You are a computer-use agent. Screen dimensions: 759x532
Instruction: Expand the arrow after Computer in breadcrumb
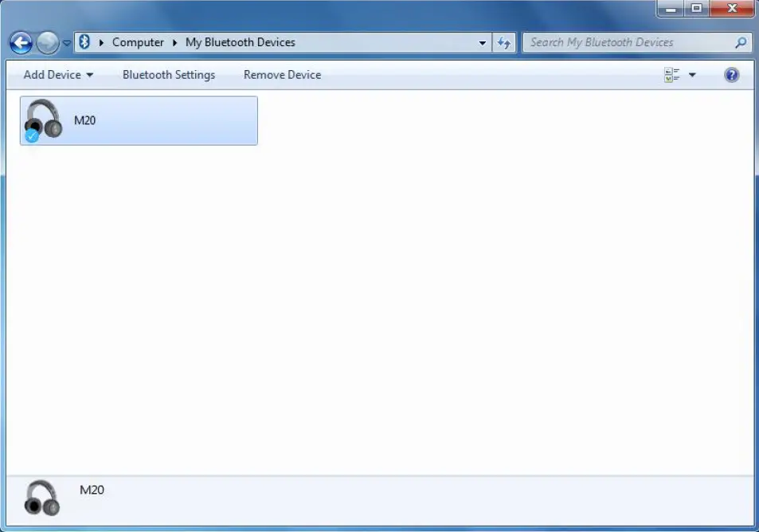[x=174, y=42]
